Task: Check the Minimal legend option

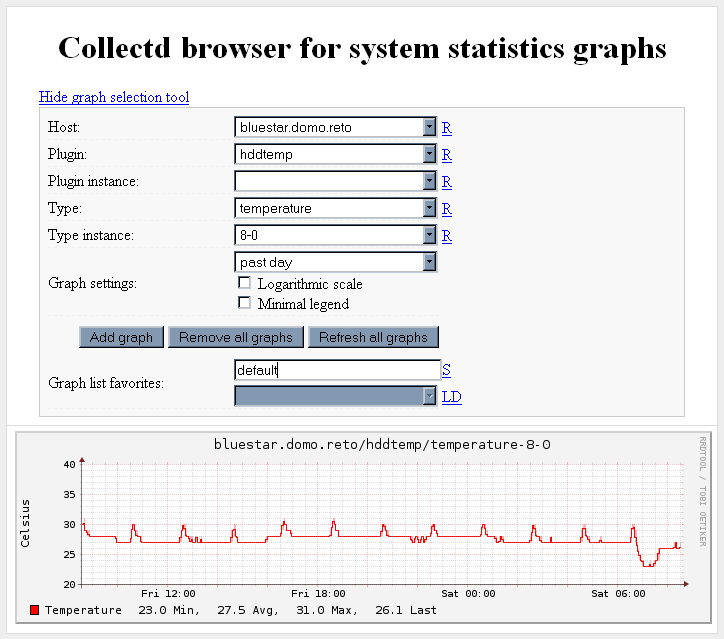Action: click(x=244, y=302)
